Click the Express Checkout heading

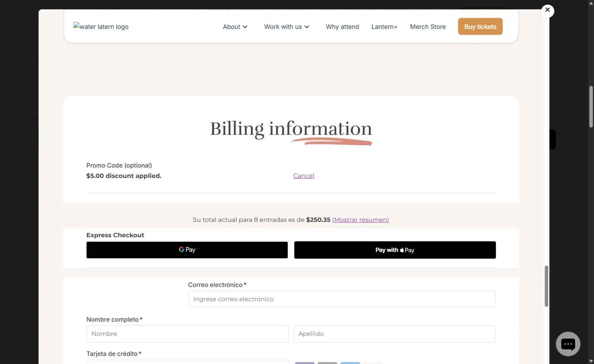(x=115, y=235)
